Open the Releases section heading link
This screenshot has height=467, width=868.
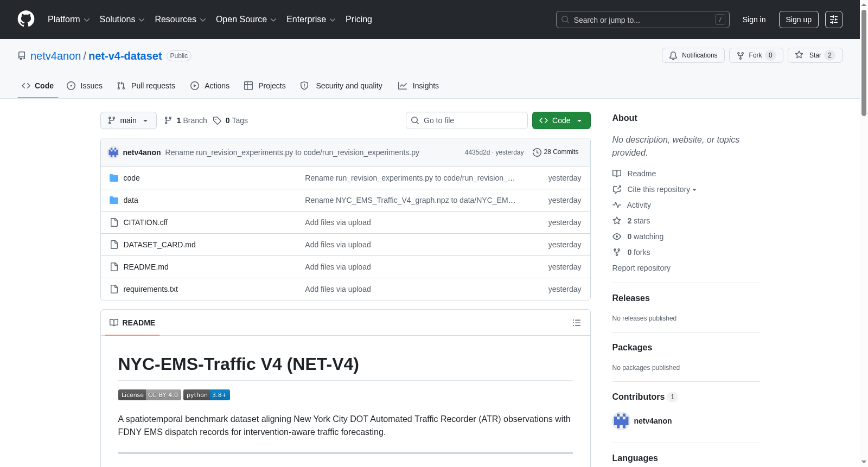[x=631, y=298]
